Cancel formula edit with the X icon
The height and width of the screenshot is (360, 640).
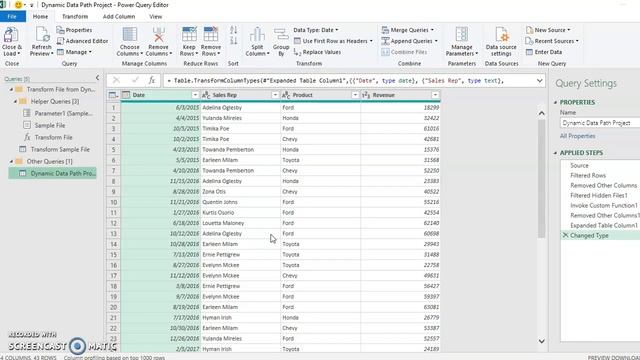(116, 80)
